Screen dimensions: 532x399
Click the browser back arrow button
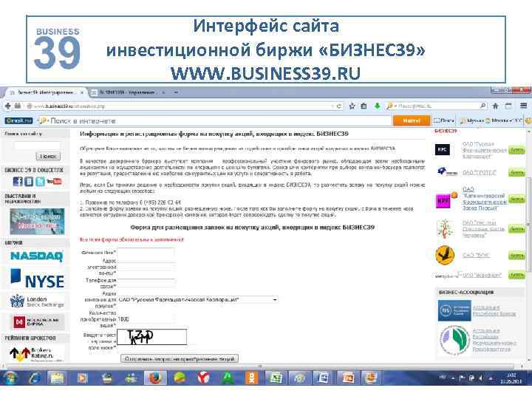click(7, 106)
